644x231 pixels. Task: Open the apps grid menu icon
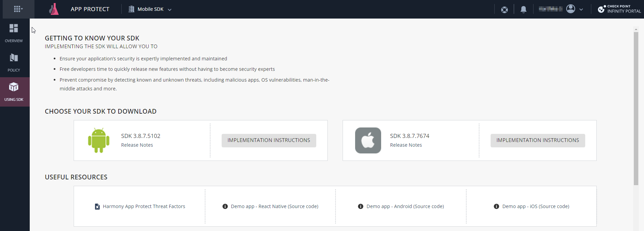click(x=18, y=9)
